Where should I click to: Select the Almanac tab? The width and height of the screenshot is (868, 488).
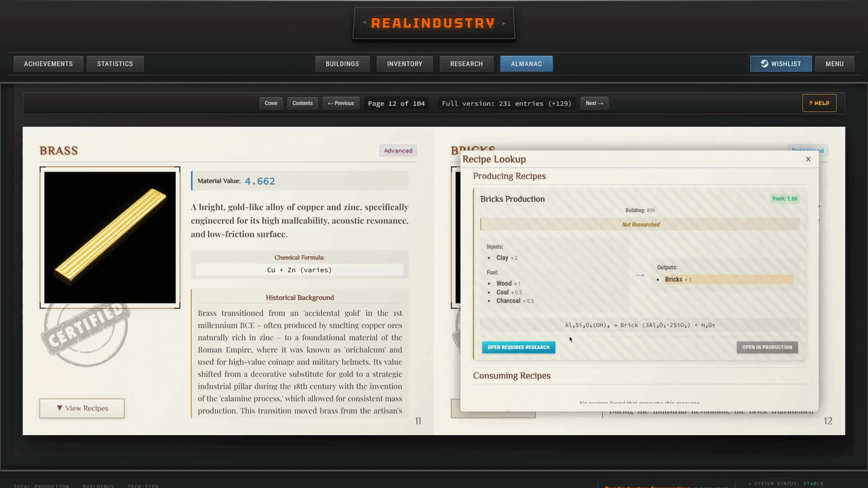click(x=526, y=64)
